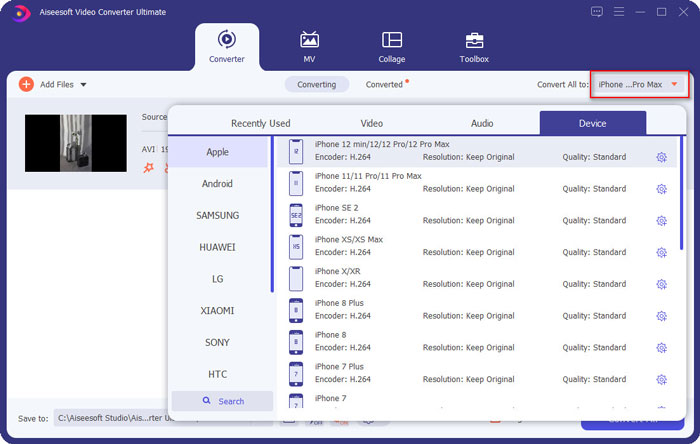Click the iPhone 8 Plus phone icon
This screenshot has width=700, height=444.
pyautogui.click(x=296, y=310)
